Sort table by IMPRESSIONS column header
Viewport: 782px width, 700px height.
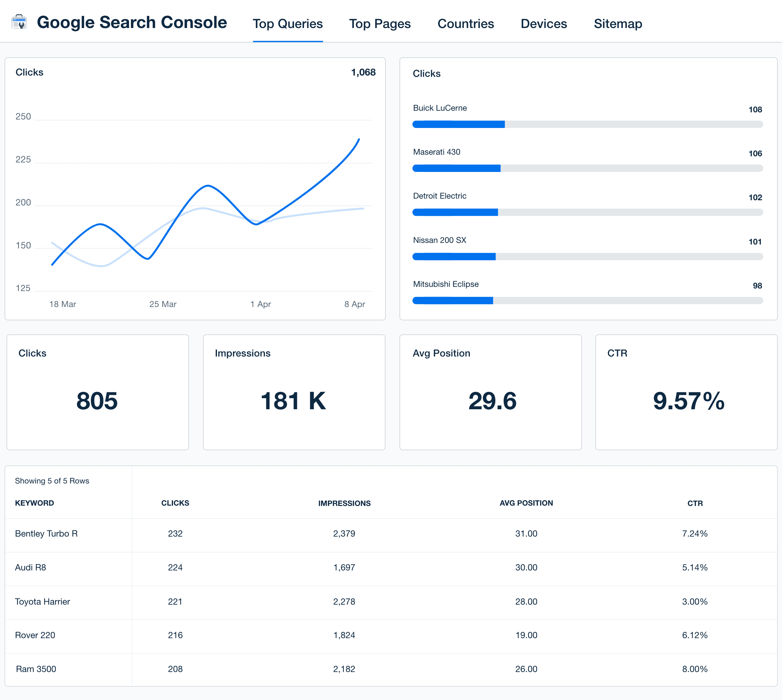pyautogui.click(x=344, y=503)
